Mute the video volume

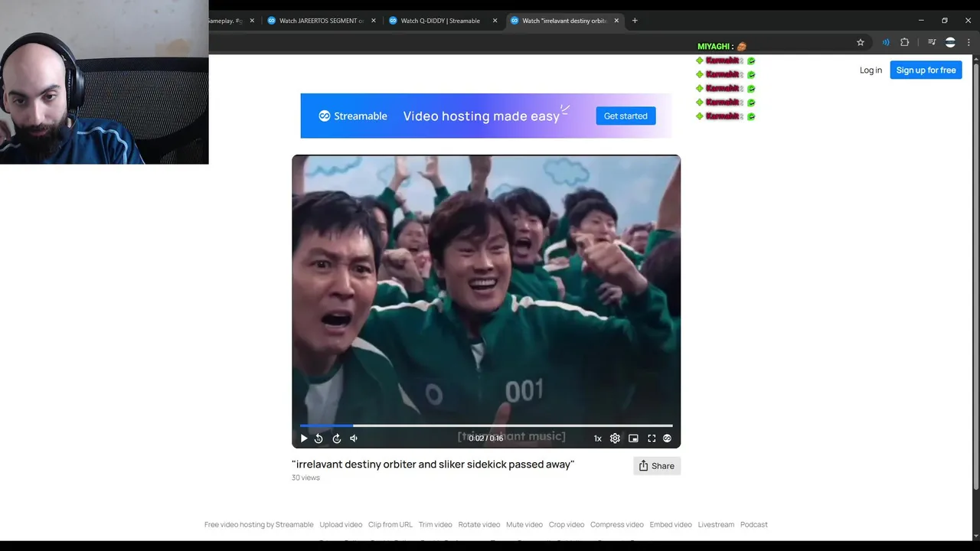(354, 439)
